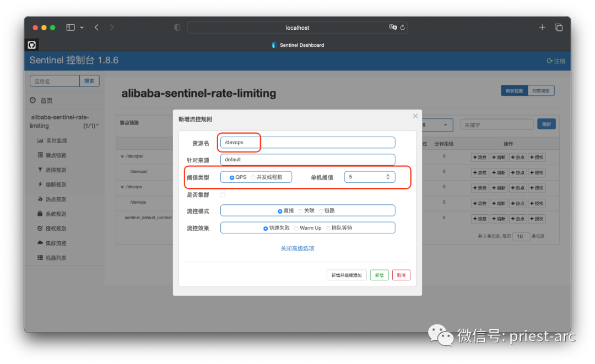Viewport: 595px width, 364px height.
Task: Close the 新增流控规则 dialog with X
Action: point(415,116)
